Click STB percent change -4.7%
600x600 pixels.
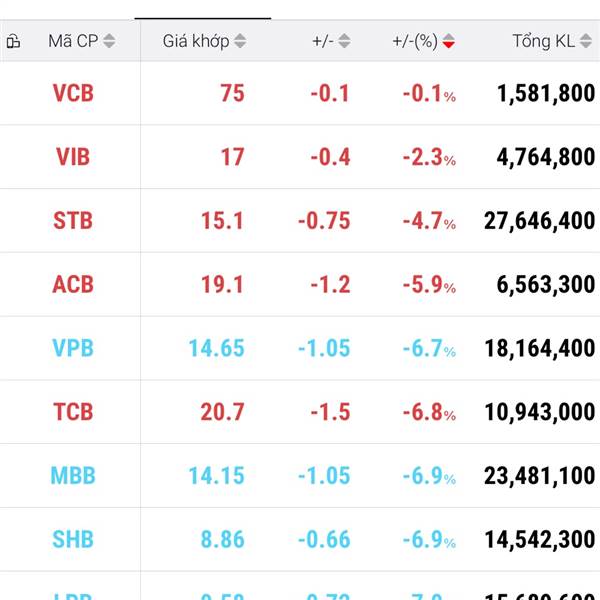pyautogui.click(x=429, y=221)
